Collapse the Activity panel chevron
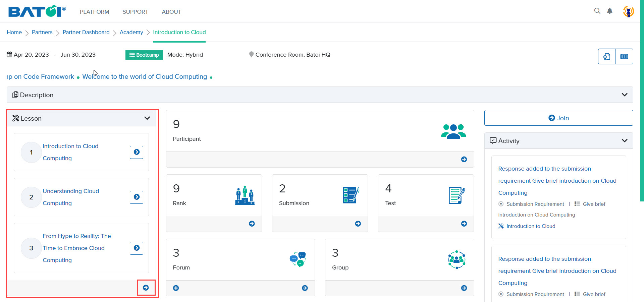 tap(625, 140)
